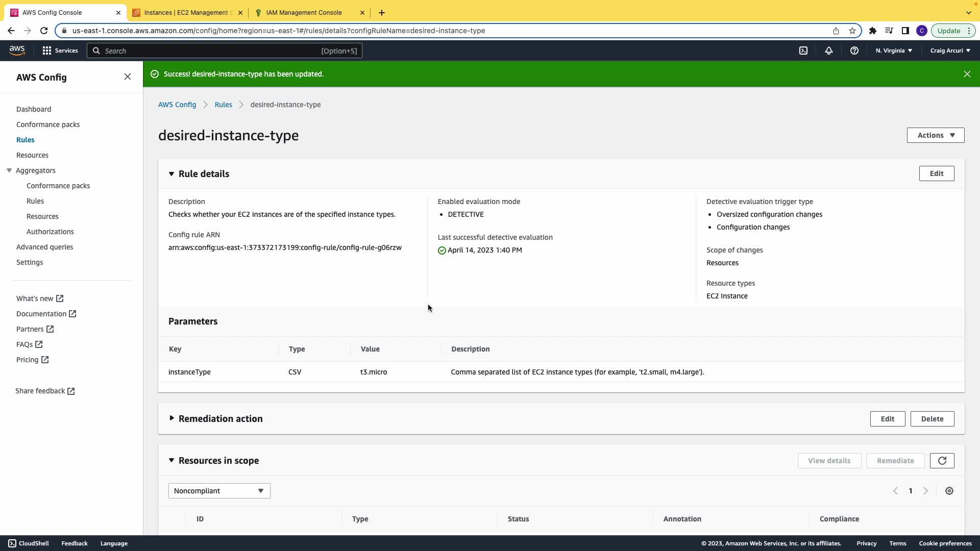The width and height of the screenshot is (980, 551).
Task: Click the help question mark icon
Action: coord(854,51)
